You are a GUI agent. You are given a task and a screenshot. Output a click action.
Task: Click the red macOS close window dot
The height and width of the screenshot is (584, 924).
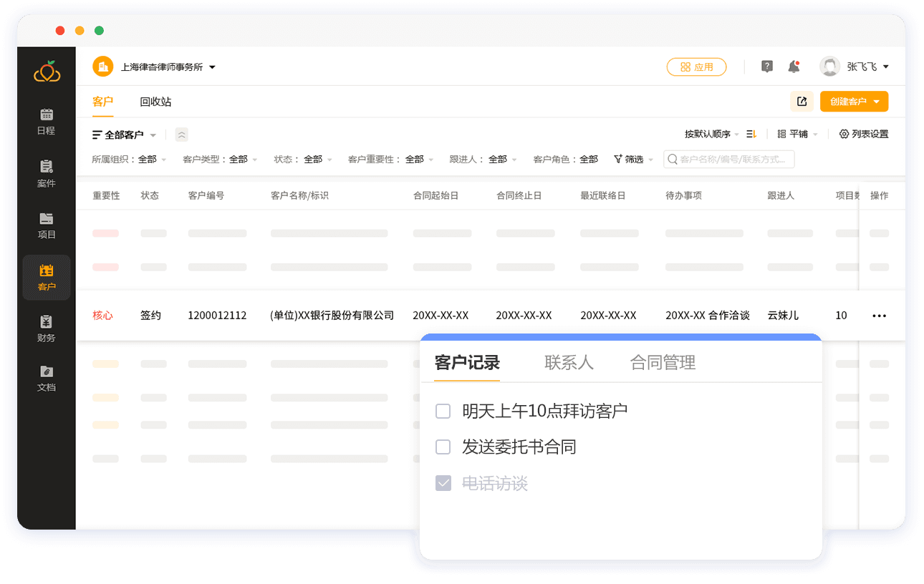point(60,30)
